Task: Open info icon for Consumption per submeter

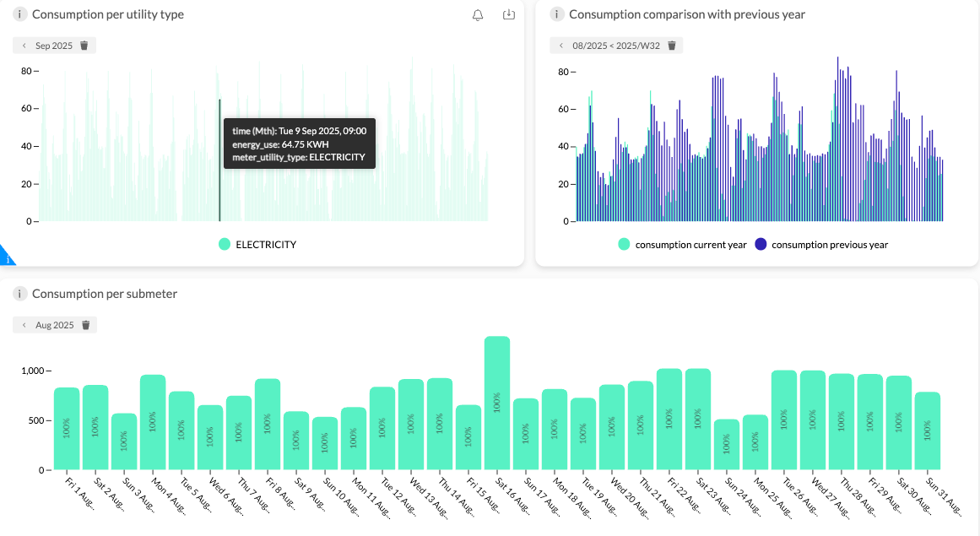Action: click(x=20, y=294)
